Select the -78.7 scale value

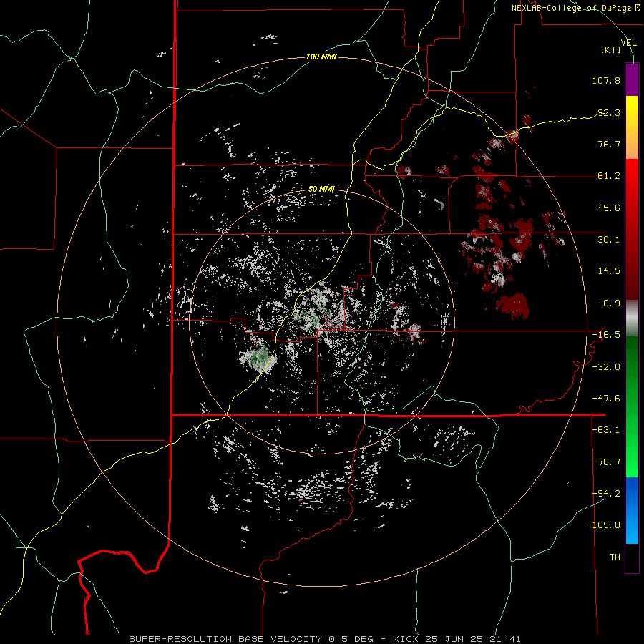606,462
